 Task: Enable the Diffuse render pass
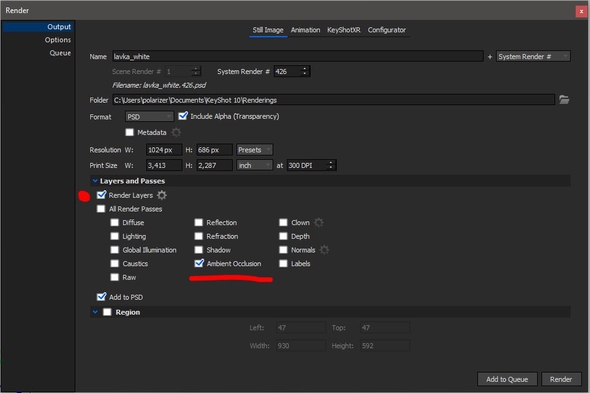coord(114,222)
